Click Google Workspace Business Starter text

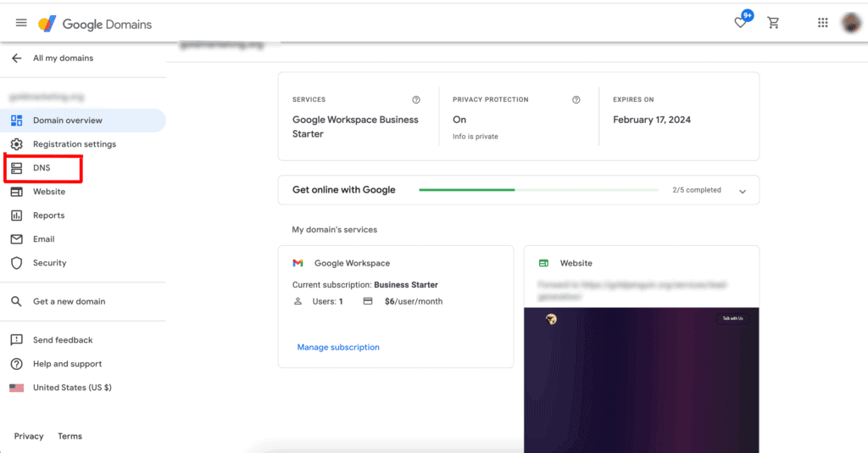click(355, 126)
